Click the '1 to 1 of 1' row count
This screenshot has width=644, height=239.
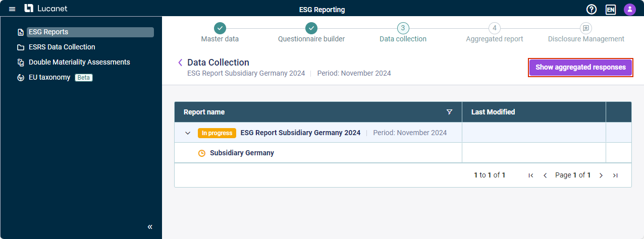pos(490,175)
